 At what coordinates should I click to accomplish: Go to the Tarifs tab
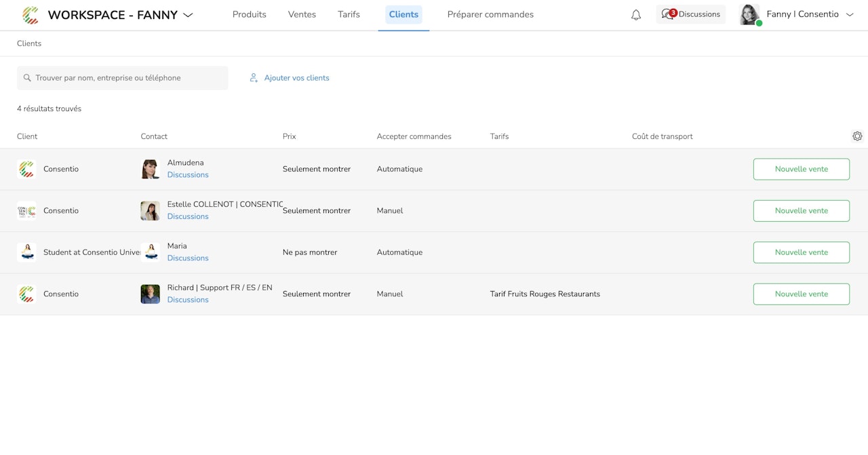point(349,14)
